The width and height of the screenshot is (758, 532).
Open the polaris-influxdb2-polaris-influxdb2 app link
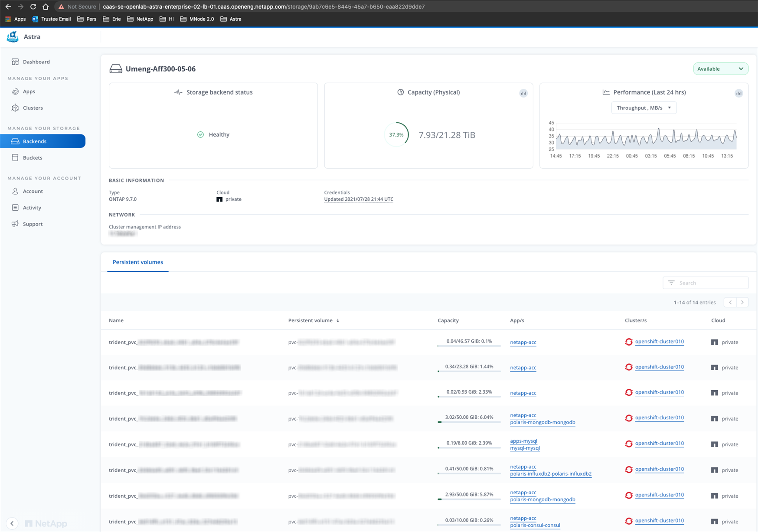[x=550, y=473]
